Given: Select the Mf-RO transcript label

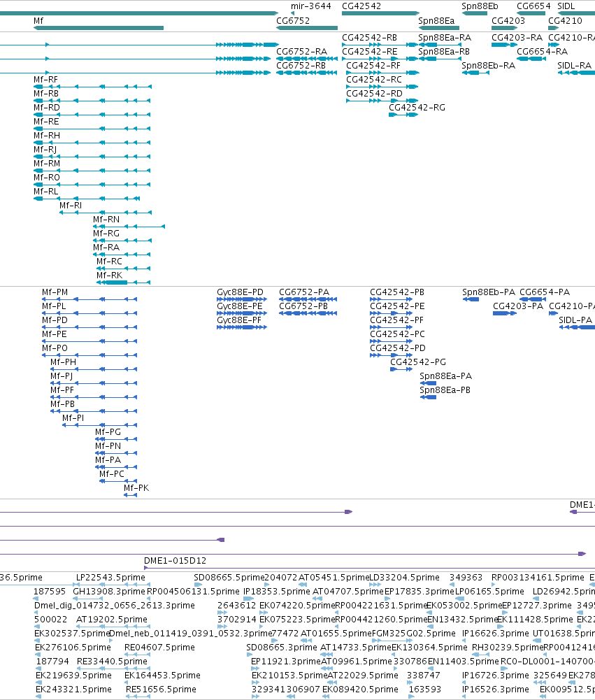Looking at the screenshot, I should pos(46,177).
